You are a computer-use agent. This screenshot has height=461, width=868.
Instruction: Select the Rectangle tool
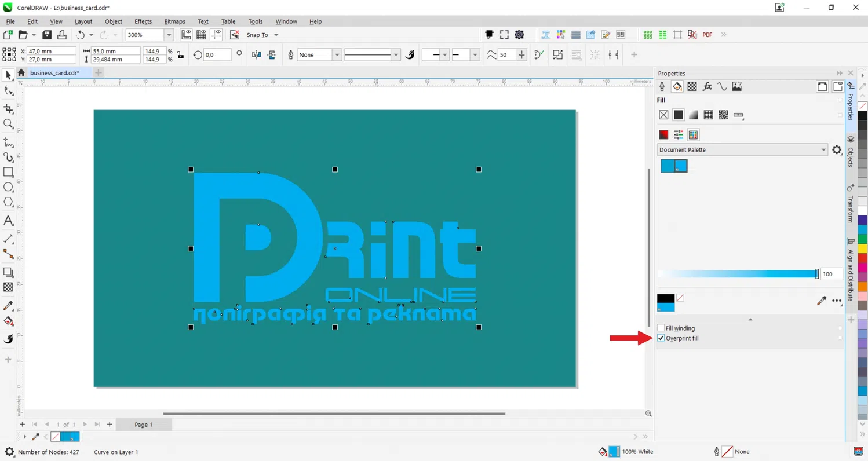pyautogui.click(x=8, y=172)
